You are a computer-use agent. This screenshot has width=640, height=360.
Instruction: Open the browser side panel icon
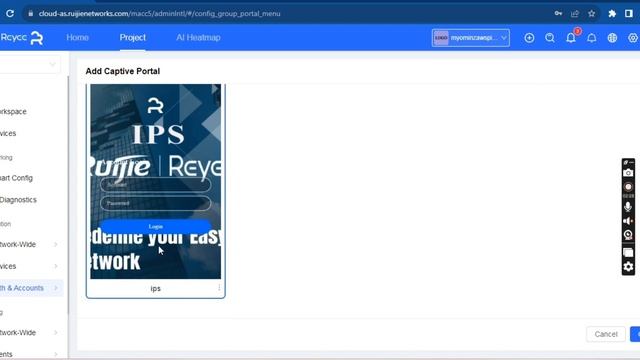coord(629,13)
